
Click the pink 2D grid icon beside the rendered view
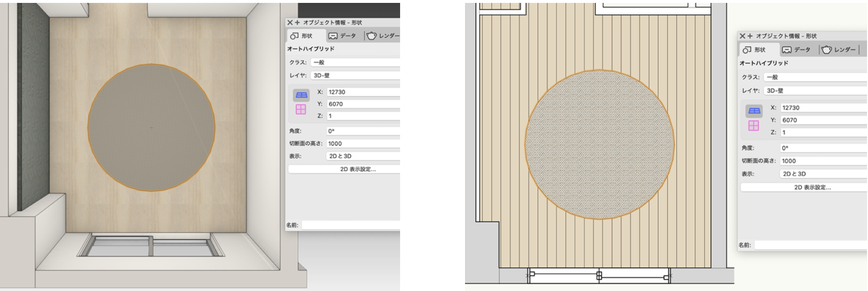(x=301, y=110)
